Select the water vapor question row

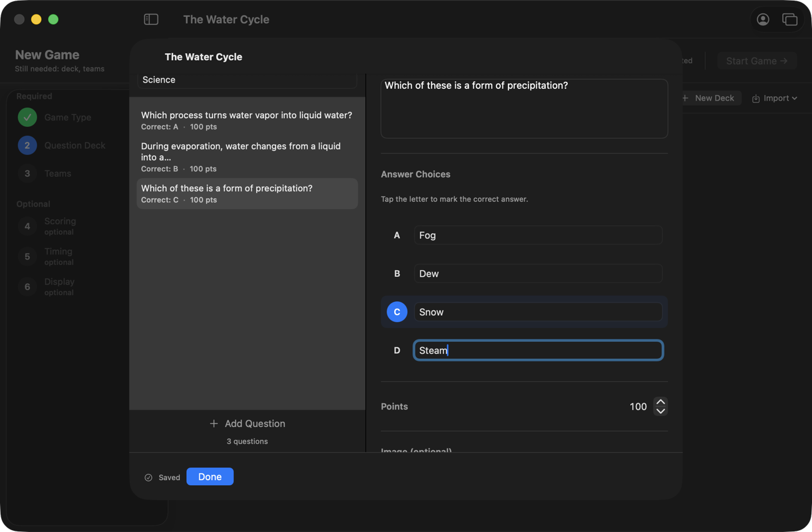point(247,120)
